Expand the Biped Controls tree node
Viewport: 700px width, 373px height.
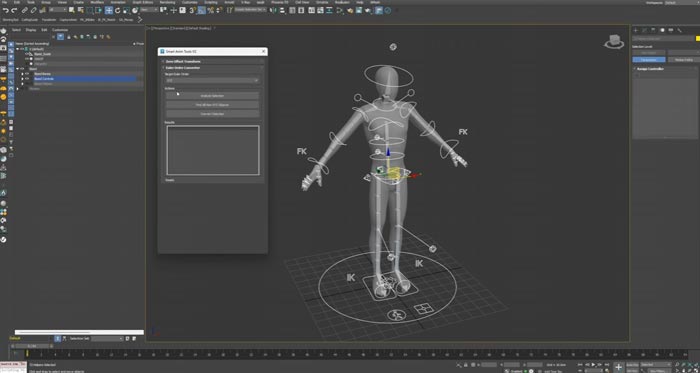pos(22,79)
